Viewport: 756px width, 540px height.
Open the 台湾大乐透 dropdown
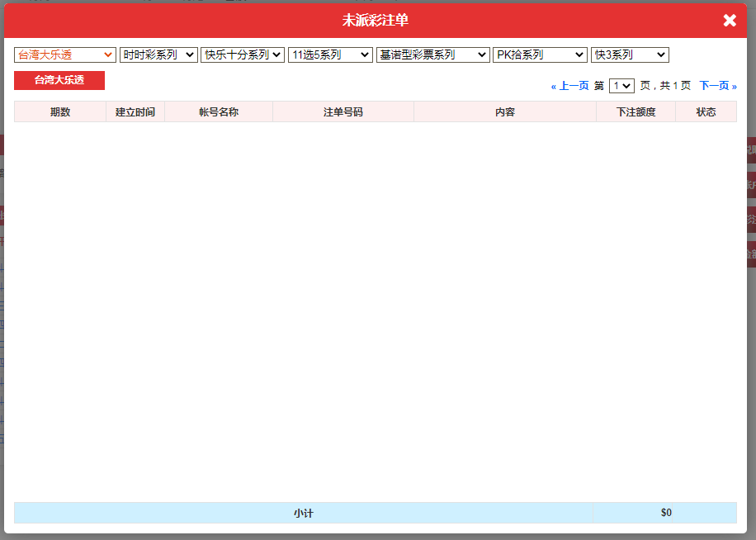[65, 54]
